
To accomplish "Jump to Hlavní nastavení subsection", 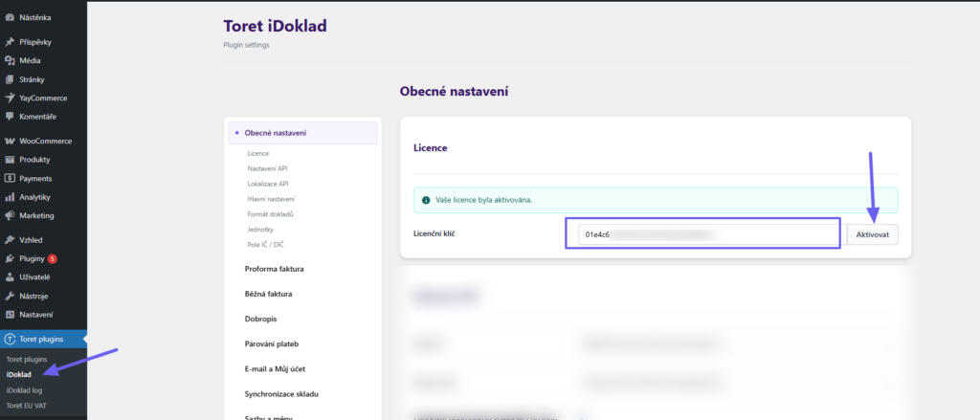I will (x=271, y=199).
